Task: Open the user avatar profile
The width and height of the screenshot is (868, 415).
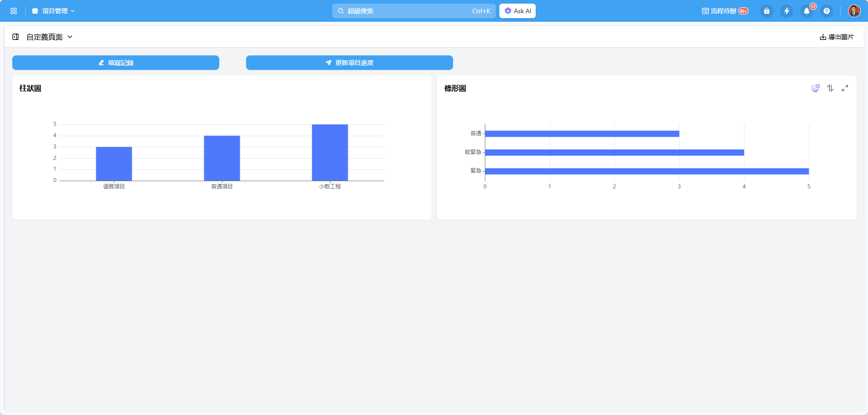Action: point(854,11)
